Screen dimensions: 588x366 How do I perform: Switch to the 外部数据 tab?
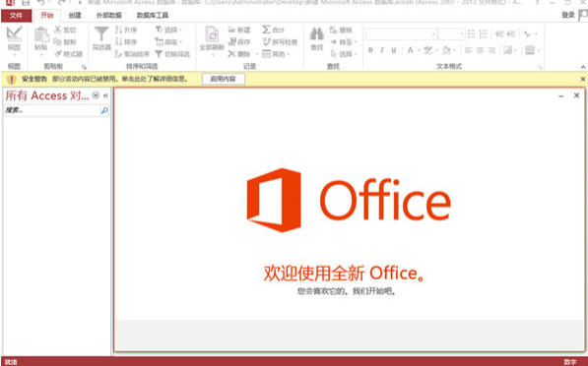[x=108, y=16]
